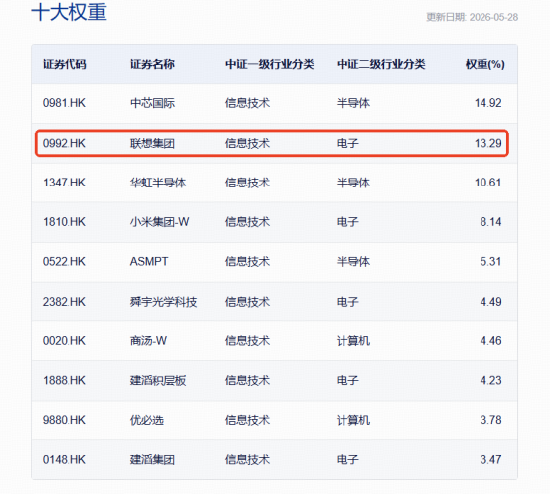
Task: Select stock code 9880.HK
Action: tap(64, 420)
